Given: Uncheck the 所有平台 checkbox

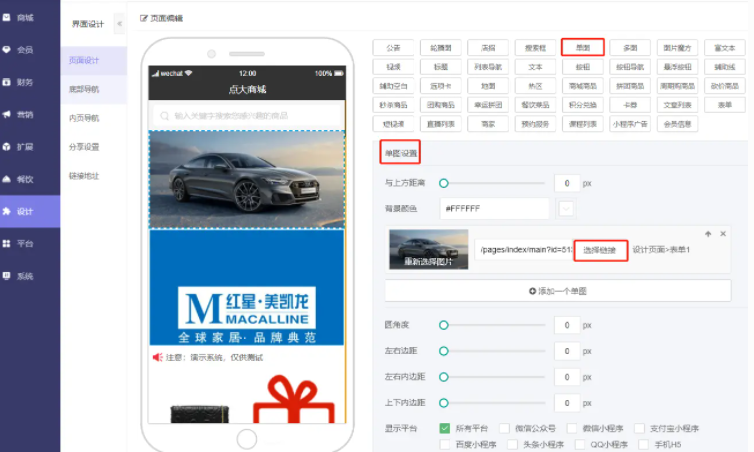Looking at the screenshot, I should (445, 428).
